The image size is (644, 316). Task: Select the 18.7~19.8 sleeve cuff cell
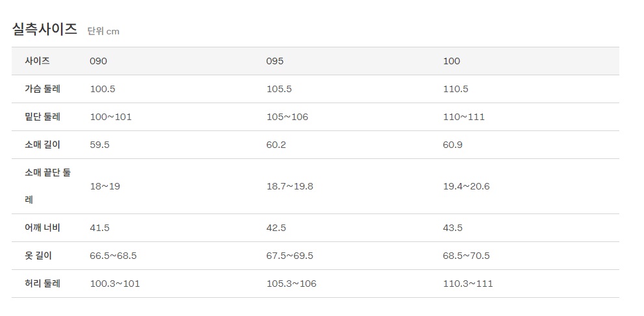pyautogui.click(x=289, y=186)
